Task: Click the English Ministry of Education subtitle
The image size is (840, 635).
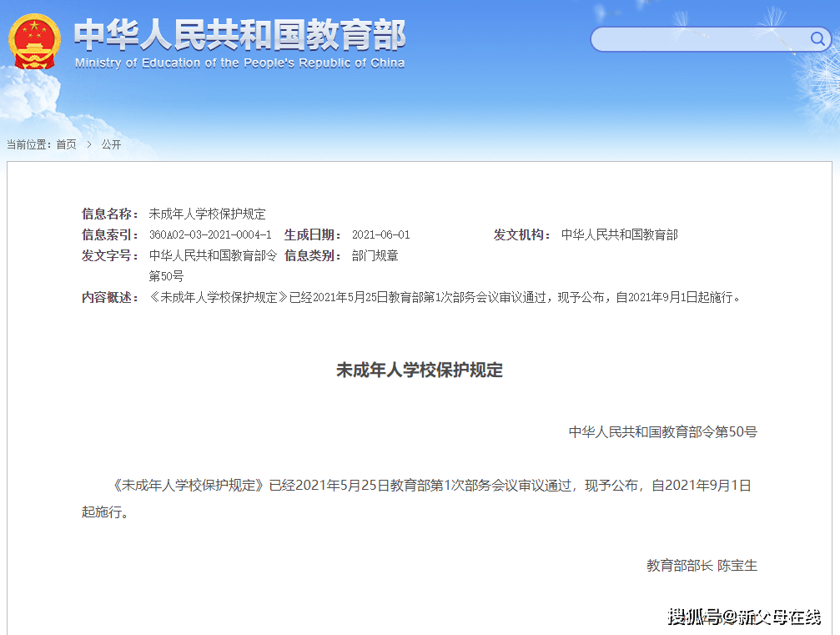Action: click(239, 63)
